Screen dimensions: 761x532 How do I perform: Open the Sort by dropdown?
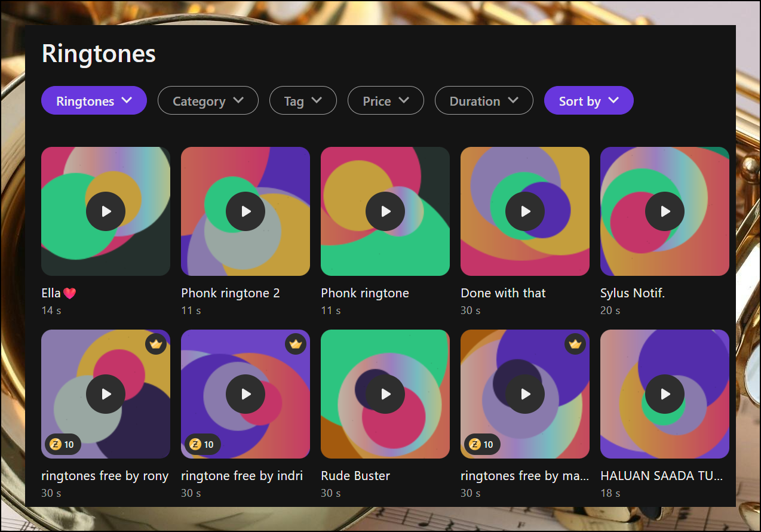tap(588, 100)
